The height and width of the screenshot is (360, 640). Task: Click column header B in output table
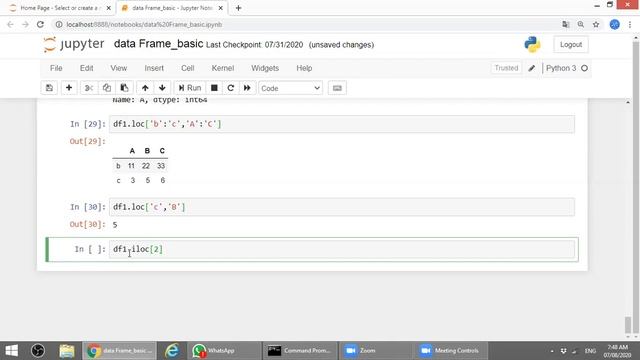coord(147,151)
